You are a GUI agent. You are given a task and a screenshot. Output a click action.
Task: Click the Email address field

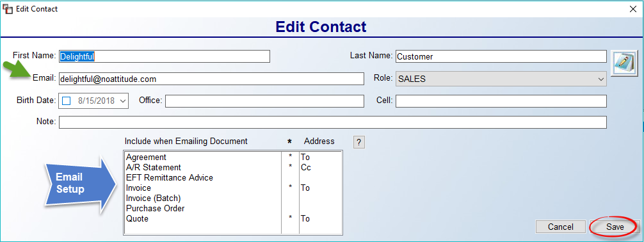211,79
